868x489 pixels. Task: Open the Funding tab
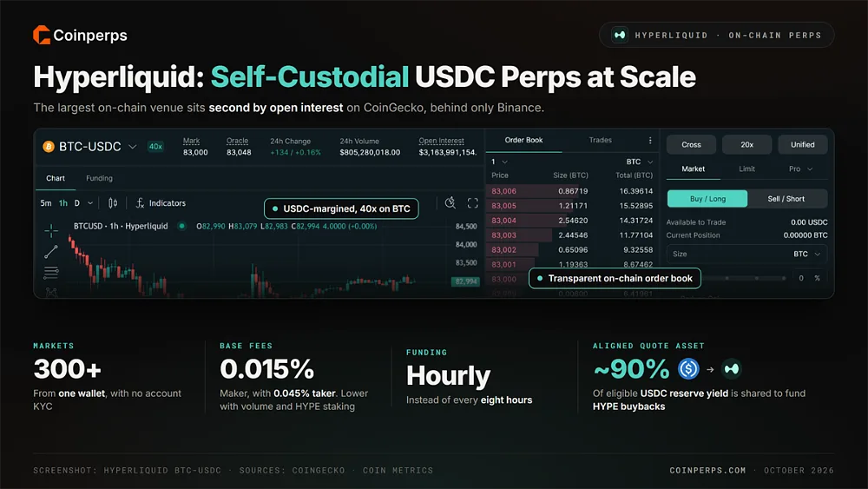pyautogui.click(x=99, y=178)
